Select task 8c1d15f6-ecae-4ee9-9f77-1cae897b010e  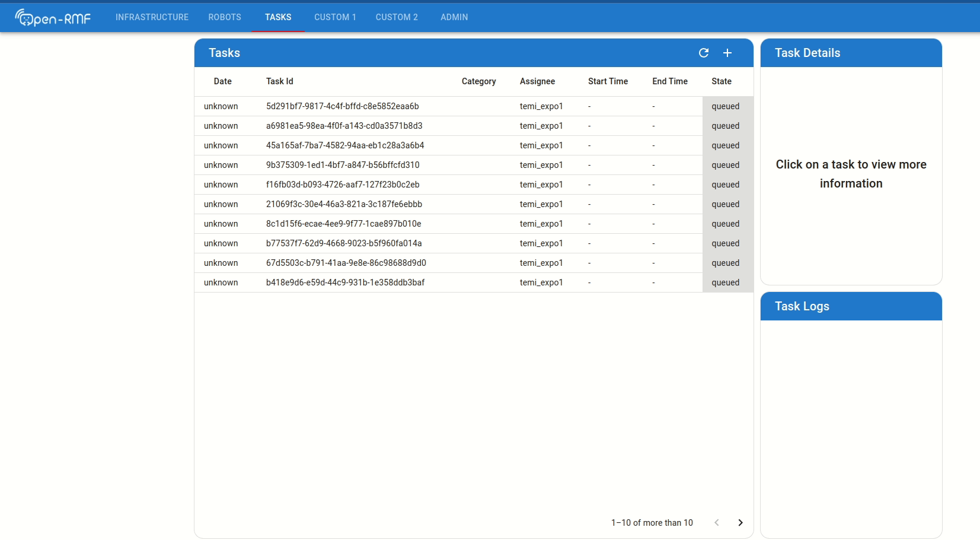click(474, 224)
